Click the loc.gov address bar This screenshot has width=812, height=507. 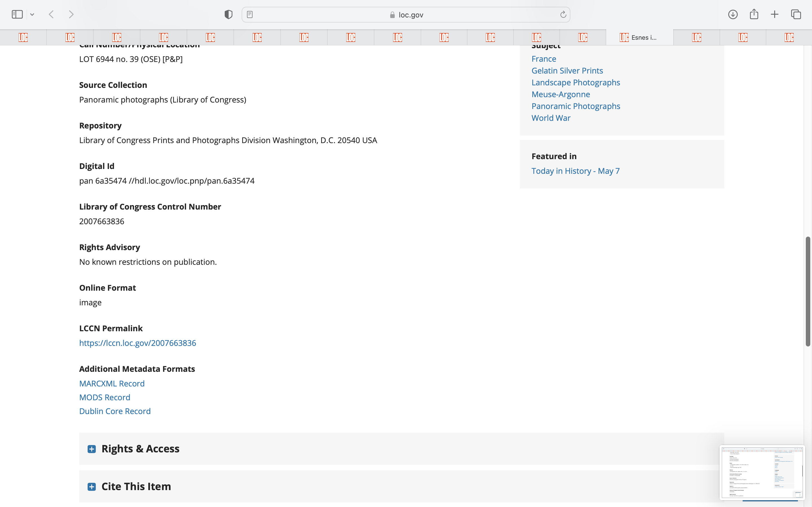click(x=406, y=15)
